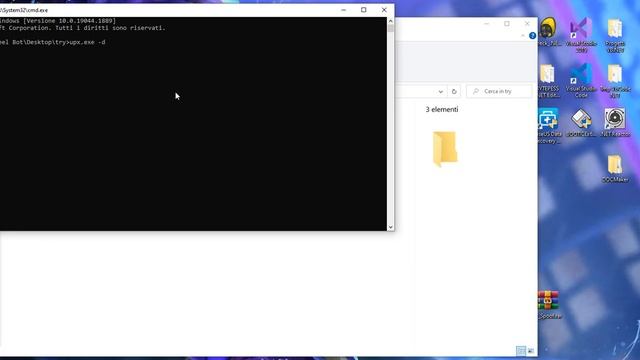
Task: Select the DOCMaker folder on the desktop
Action: coord(615,169)
